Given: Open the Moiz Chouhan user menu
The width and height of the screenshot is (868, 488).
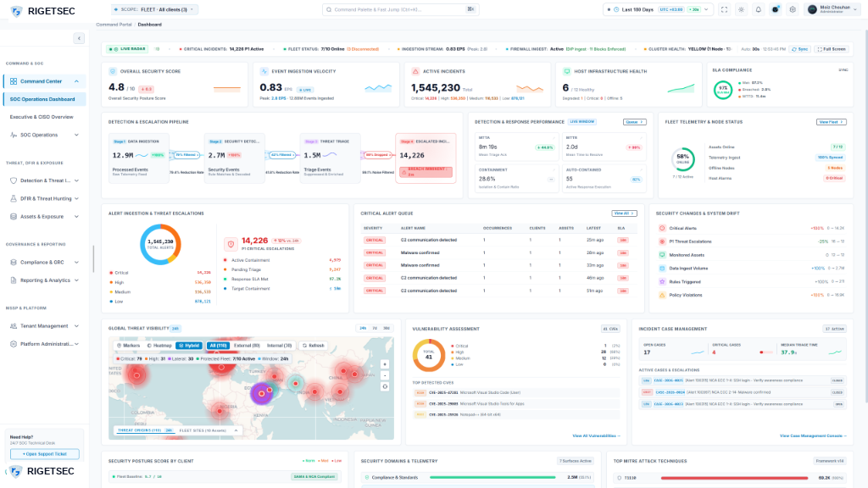Looking at the screenshot, I should (x=832, y=9).
